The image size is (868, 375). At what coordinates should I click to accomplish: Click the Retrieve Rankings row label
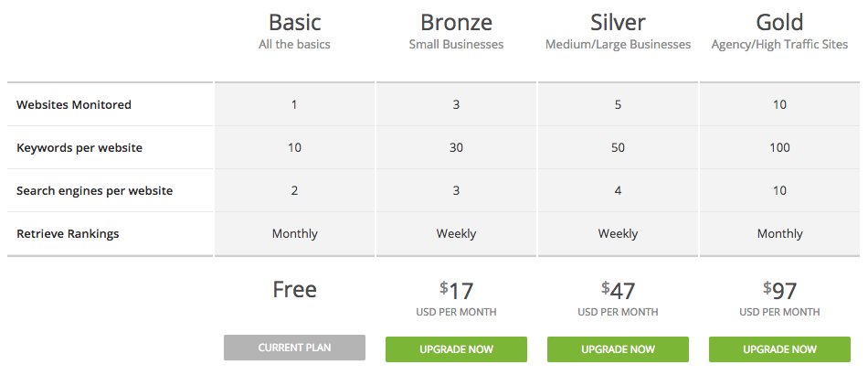coord(68,234)
